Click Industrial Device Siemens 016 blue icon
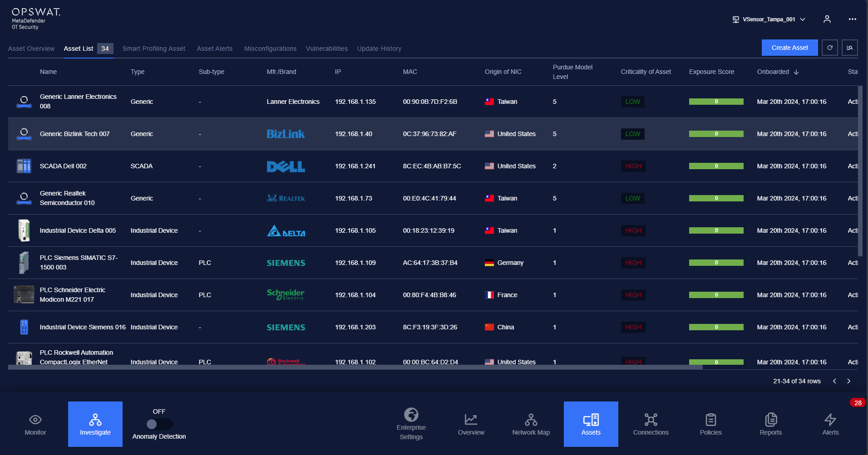The image size is (868, 455). (x=24, y=327)
